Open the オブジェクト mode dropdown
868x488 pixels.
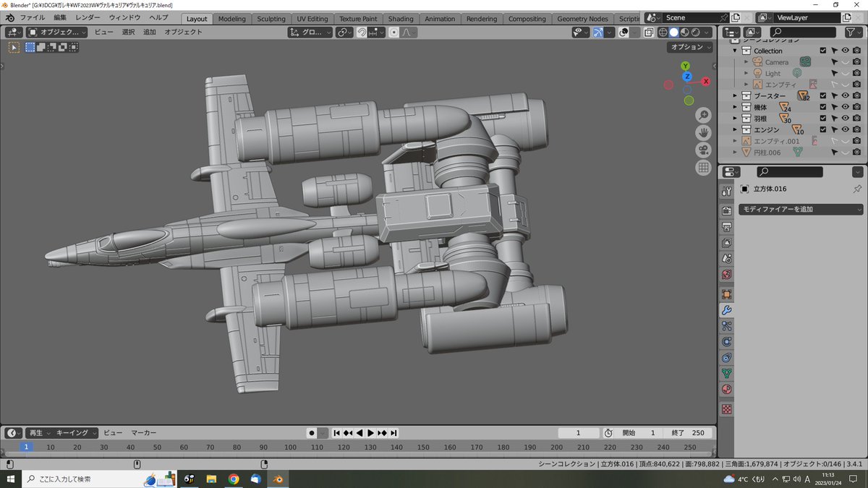point(57,33)
